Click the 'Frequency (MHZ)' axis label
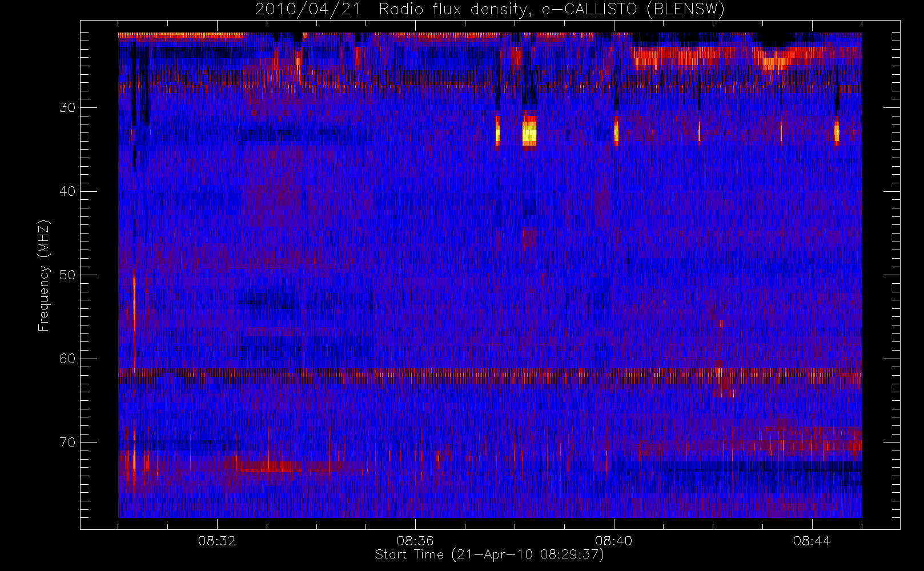The image size is (924, 571). pos(44,275)
